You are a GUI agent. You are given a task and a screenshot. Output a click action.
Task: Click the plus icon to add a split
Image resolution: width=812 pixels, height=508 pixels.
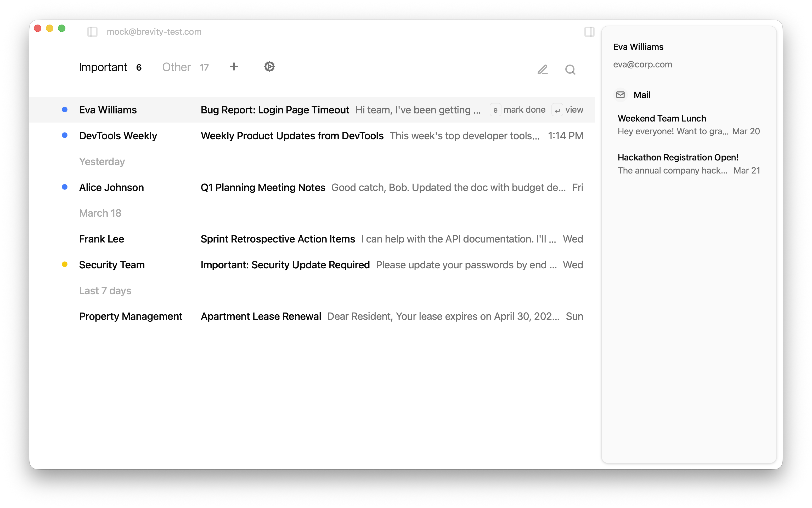[x=234, y=67]
